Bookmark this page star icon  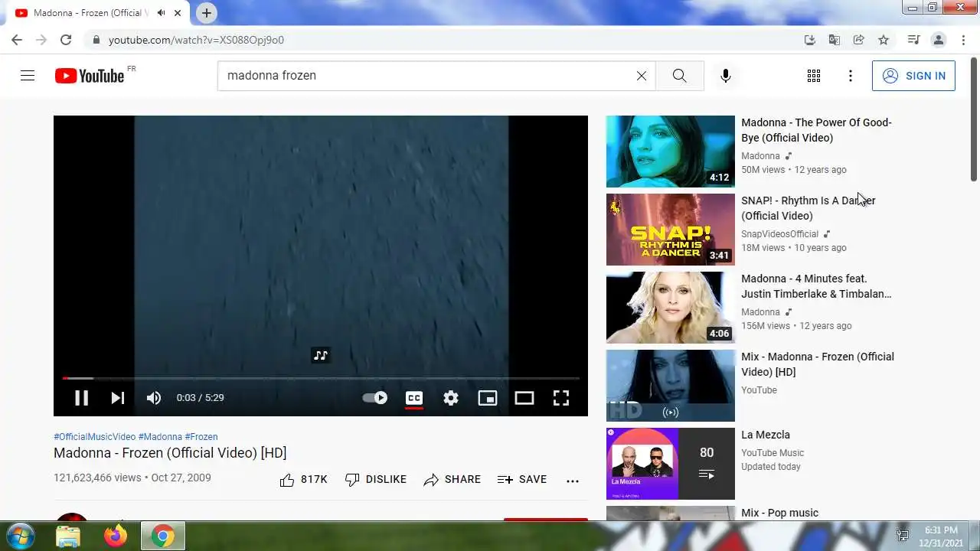coord(884,40)
